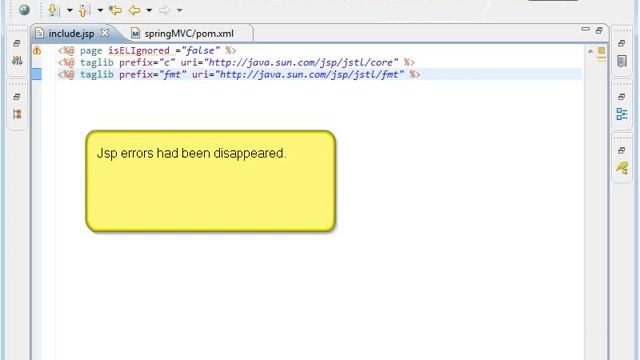Screen dimensions: 640x360
Task: Click the "false" attribute value
Action: point(200,51)
